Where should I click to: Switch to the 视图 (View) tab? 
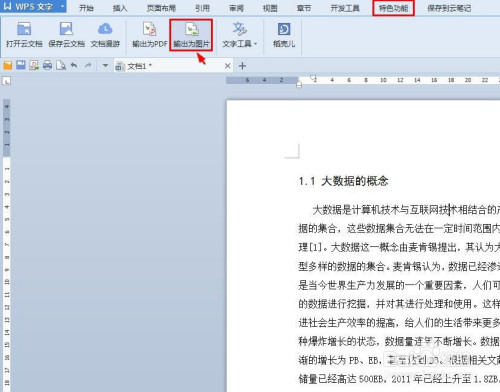[270, 8]
